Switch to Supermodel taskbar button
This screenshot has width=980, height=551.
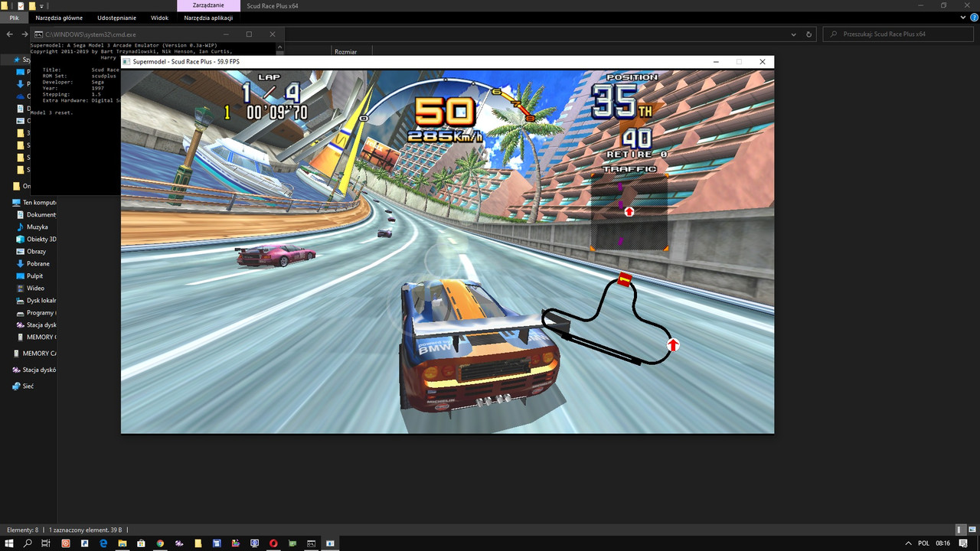point(330,543)
